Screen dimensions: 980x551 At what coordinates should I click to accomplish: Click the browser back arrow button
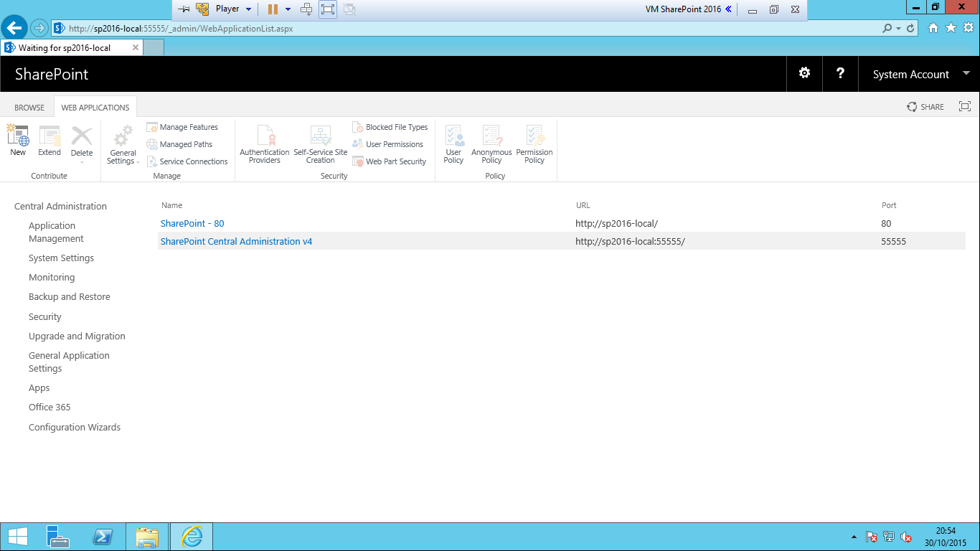[x=14, y=28]
